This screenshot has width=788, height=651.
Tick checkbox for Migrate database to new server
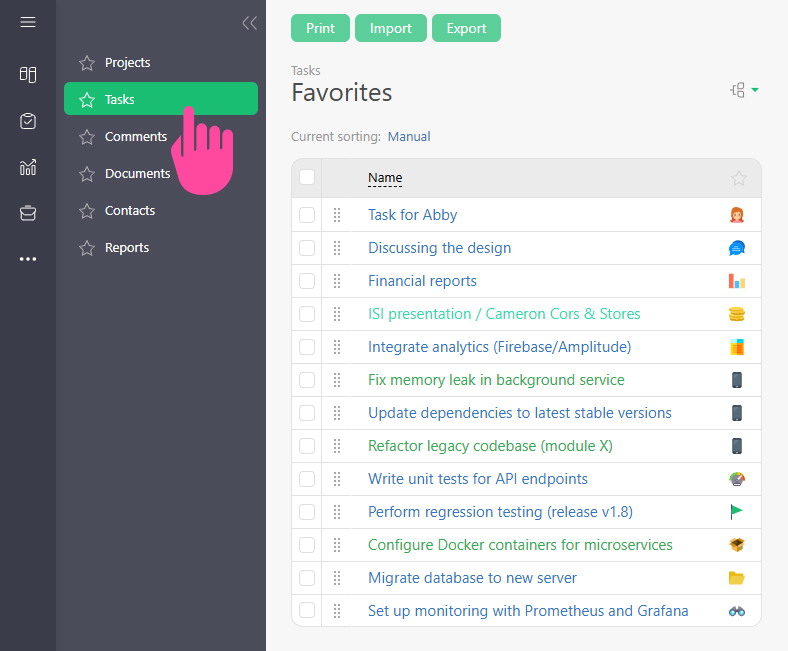[x=307, y=578]
